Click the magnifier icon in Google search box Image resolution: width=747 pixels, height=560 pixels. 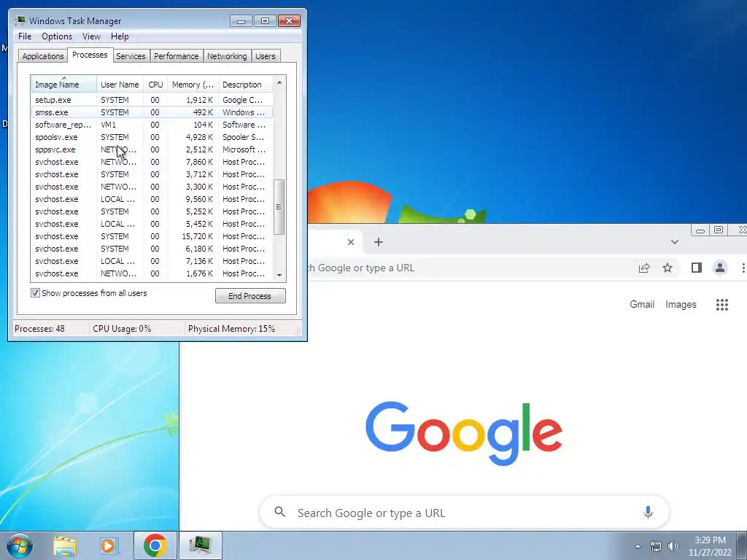tap(280, 513)
